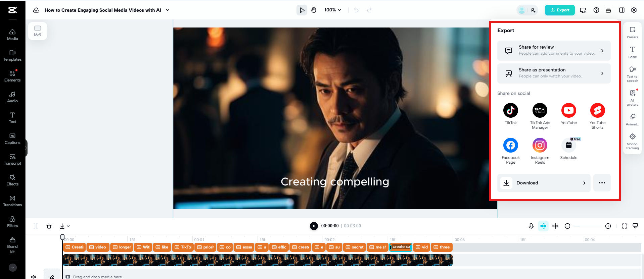Click the Export button
The width and height of the screenshot is (644, 279).
pos(560,10)
